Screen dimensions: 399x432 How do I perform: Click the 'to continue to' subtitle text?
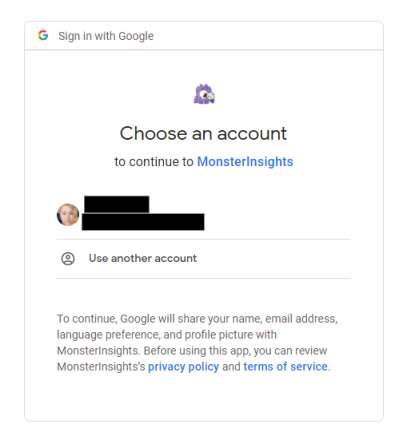[154, 162]
